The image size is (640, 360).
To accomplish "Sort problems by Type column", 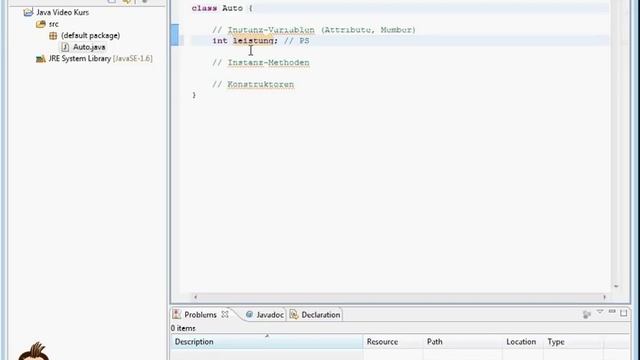I will coord(573,342).
